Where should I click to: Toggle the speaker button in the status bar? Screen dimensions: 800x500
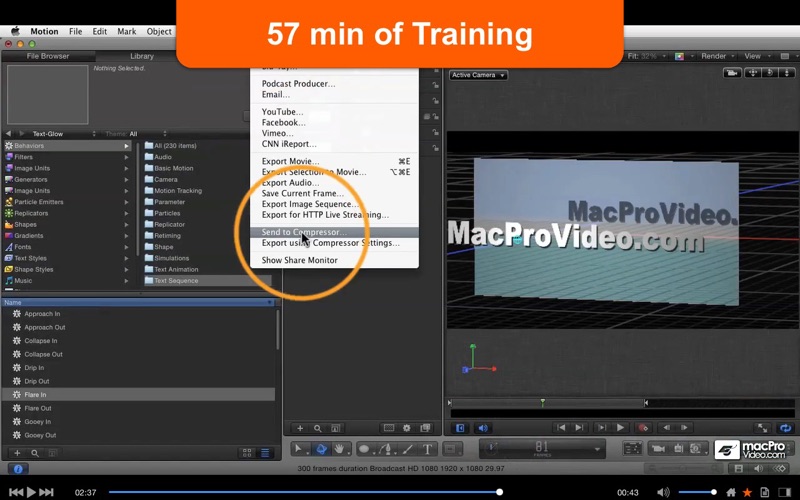click(759, 468)
